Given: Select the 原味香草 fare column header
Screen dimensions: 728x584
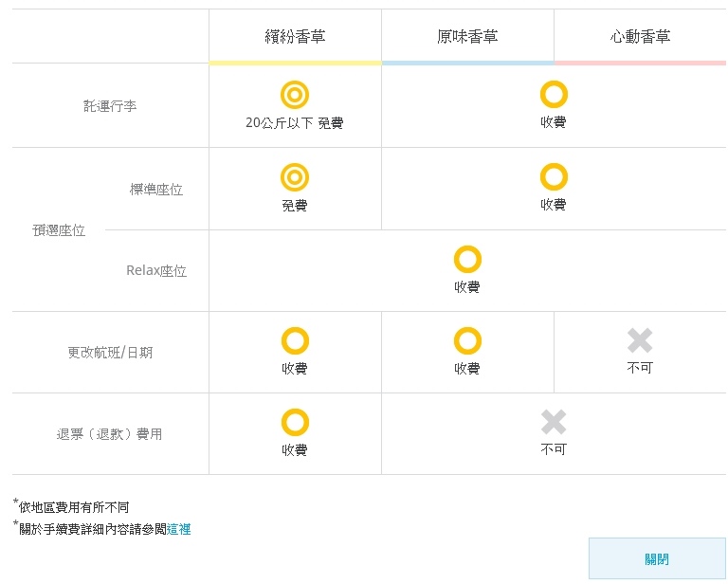Looking at the screenshot, I should (x=467, y=37).
